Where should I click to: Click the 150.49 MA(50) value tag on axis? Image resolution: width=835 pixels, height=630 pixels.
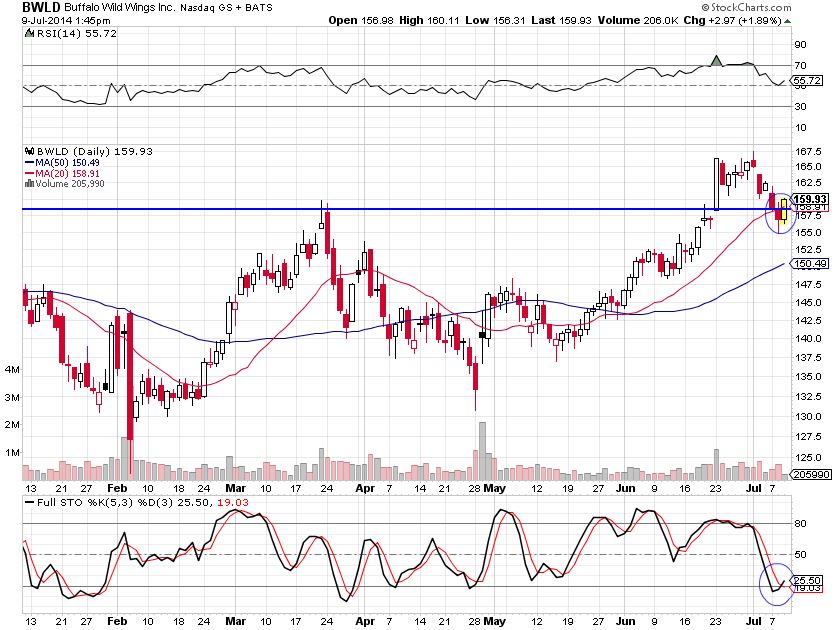[x=810, y=264]
